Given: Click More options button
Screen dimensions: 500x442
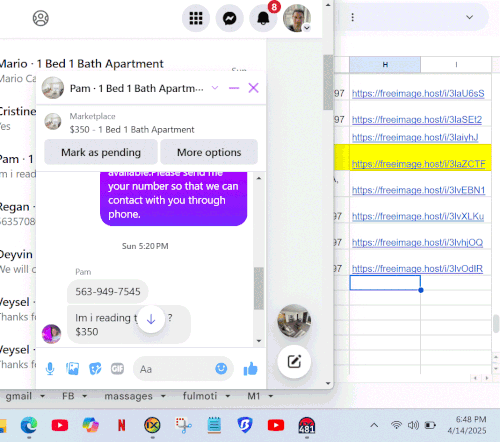Looking at the screenshot, I should click(209, 152).
